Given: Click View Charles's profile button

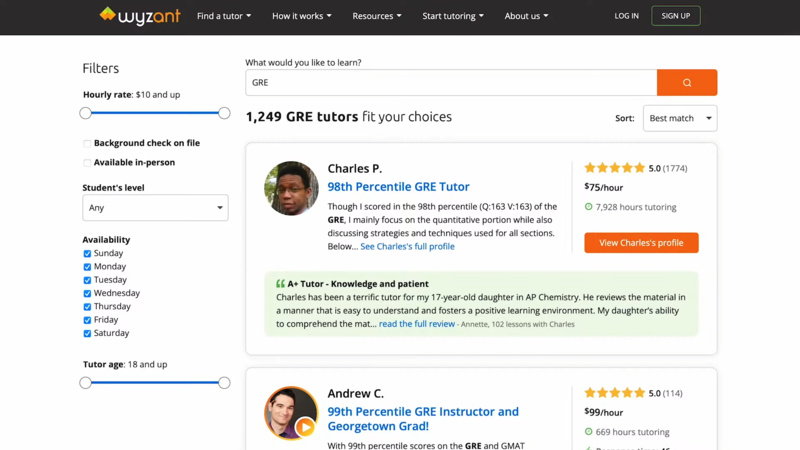Looking at the screenshot, I should coord(641,243).
